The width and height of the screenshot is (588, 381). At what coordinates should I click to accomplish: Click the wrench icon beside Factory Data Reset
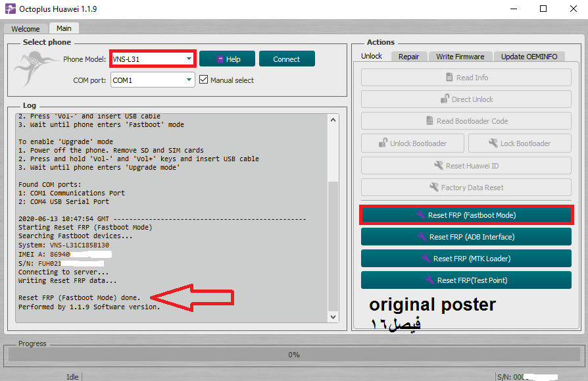tap(434, 187)
